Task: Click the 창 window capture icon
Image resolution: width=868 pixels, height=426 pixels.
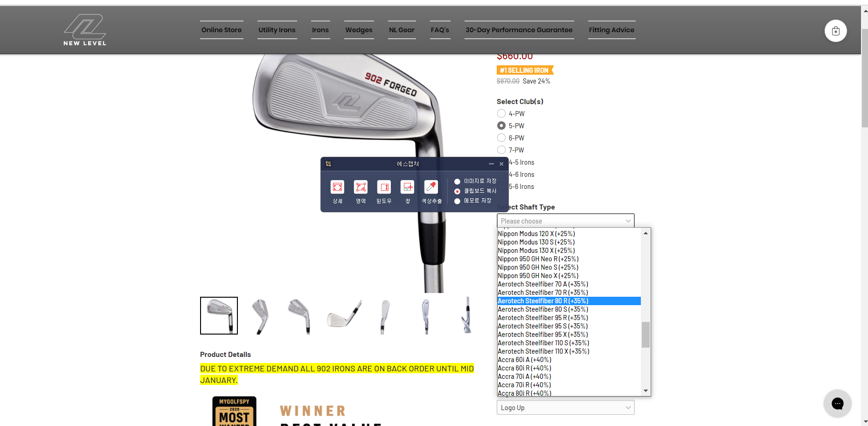Action: (x=407, y=188)
